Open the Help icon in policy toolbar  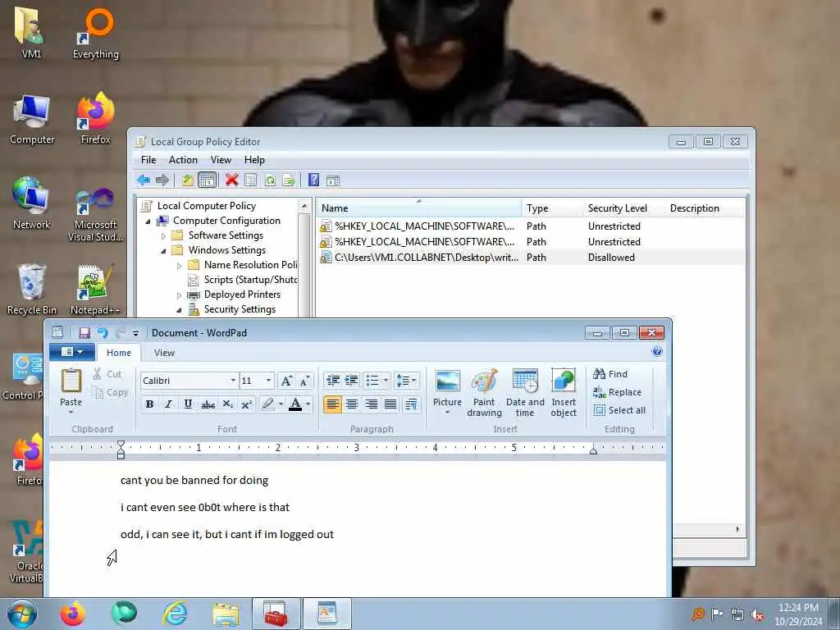pos(314,180)
